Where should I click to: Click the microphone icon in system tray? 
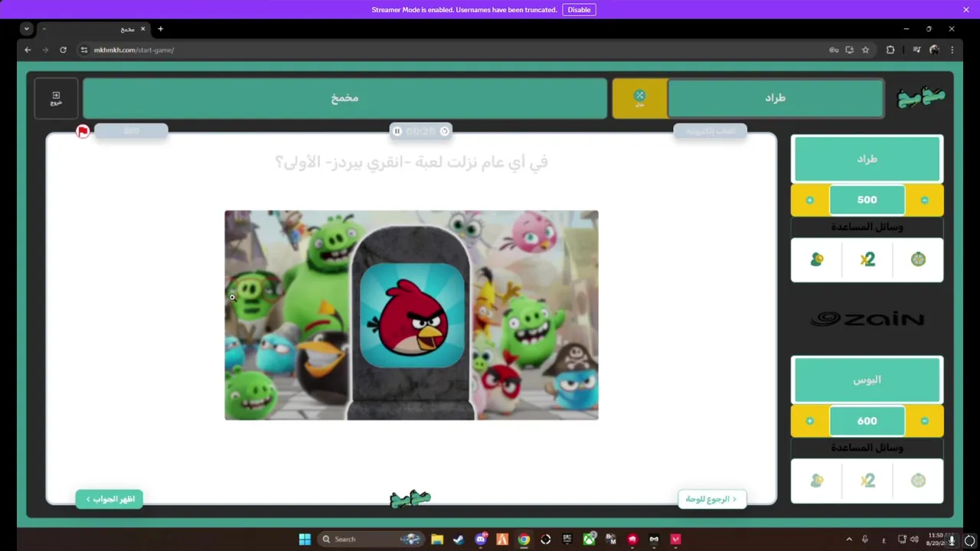coord(865,540)
